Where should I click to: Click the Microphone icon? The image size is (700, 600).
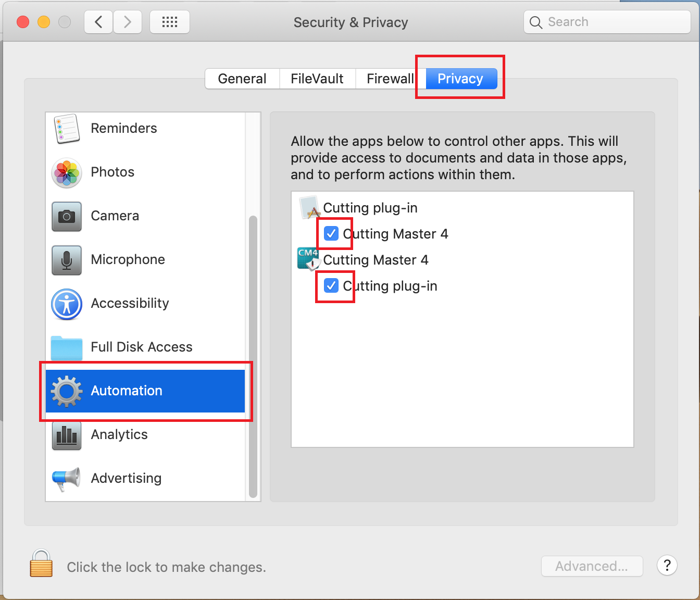tap(67, 260)
